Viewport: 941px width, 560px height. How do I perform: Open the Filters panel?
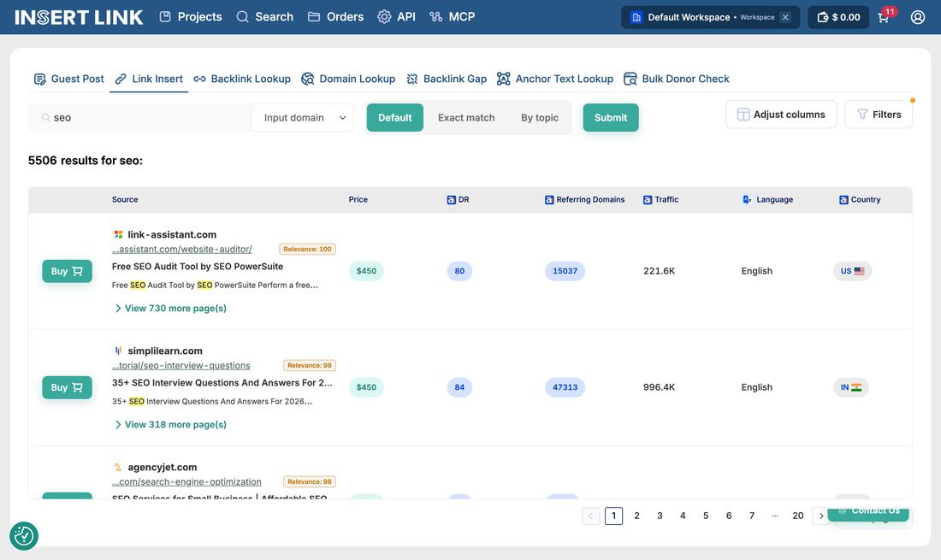pos(879,115)
